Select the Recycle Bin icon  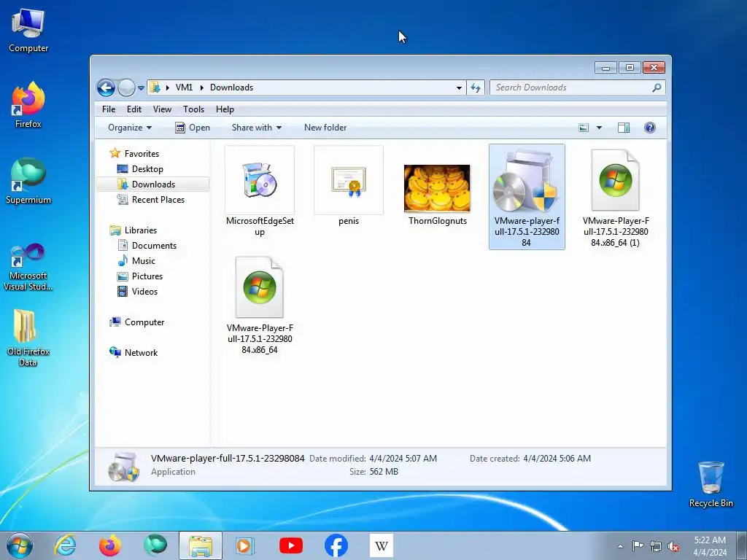point(711,484)
